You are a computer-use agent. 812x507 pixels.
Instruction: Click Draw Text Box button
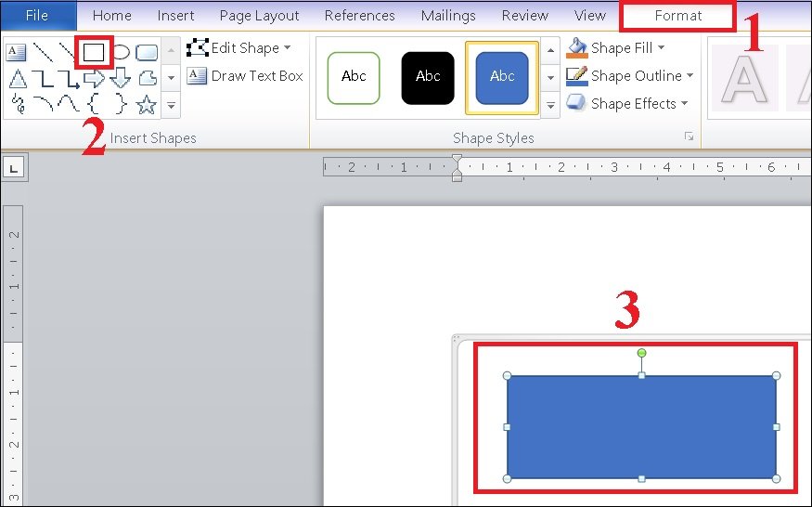click(245, 76)
